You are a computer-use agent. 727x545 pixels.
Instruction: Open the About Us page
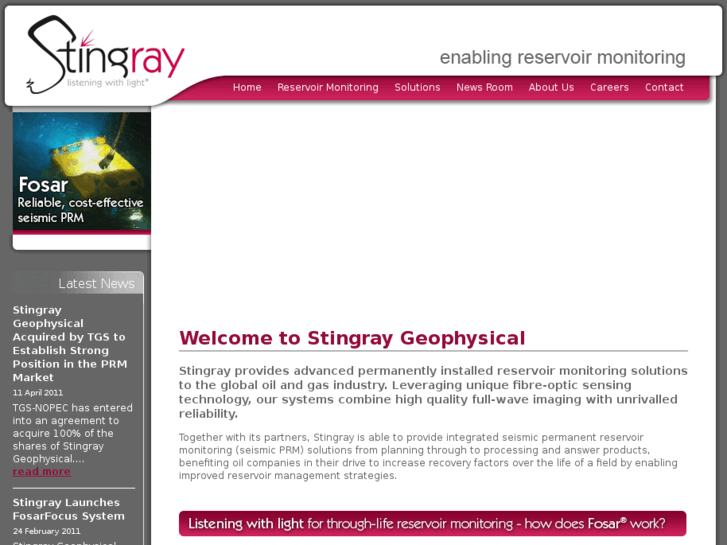(x=551, y=87)
